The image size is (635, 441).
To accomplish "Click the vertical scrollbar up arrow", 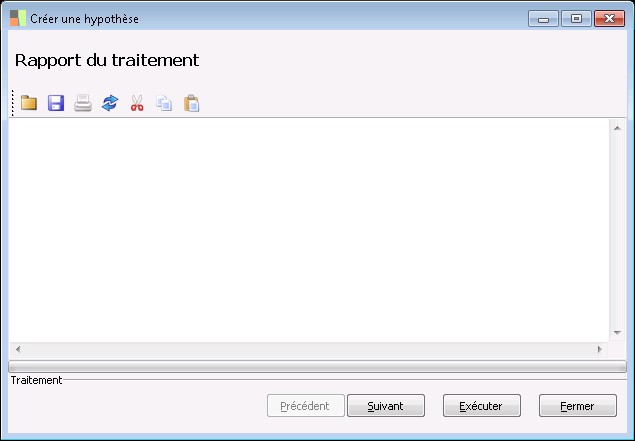I will (617, 128).
